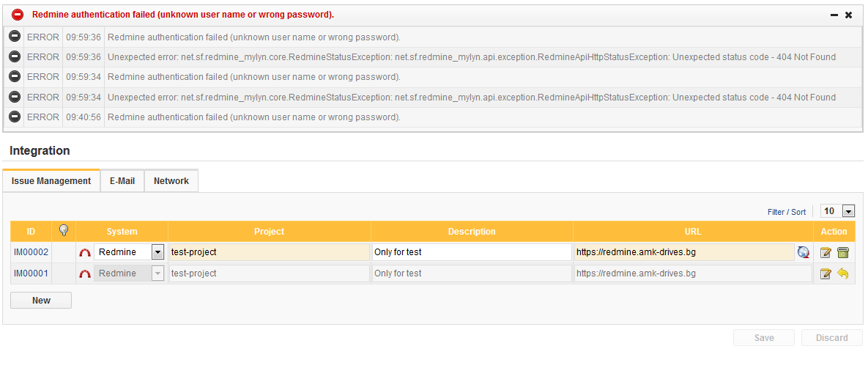
Task: Click the URL connection test globe icon
Action: pos(804,252)
